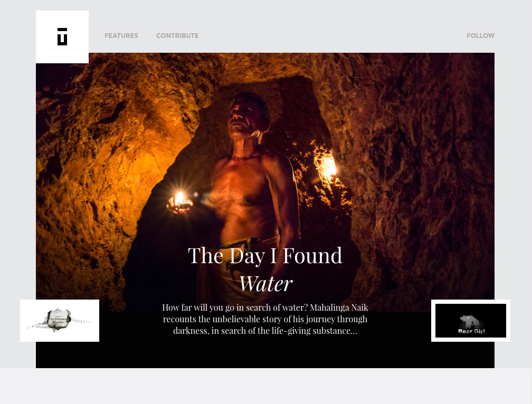Click the italic word 'Water' in title

[265, 284]
